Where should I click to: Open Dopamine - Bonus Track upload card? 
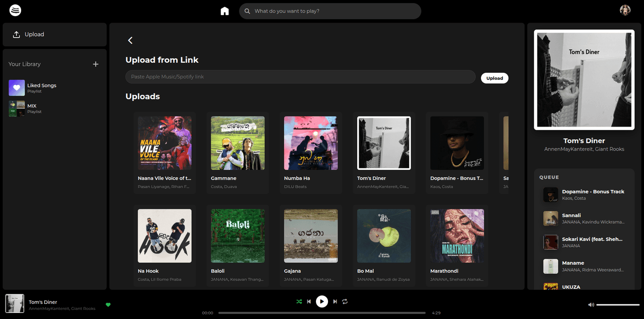tap(457, 153)
